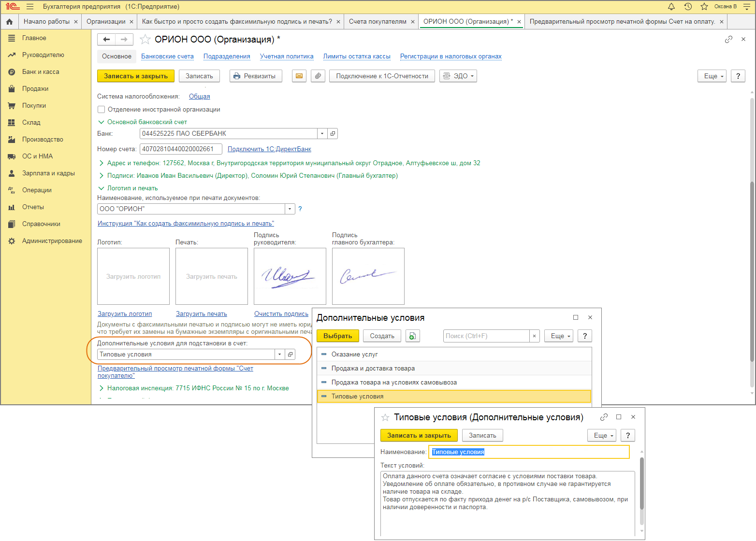Screen dimensions: 756x541
Task: Click the Наименование input field
Action: (529, 452)
